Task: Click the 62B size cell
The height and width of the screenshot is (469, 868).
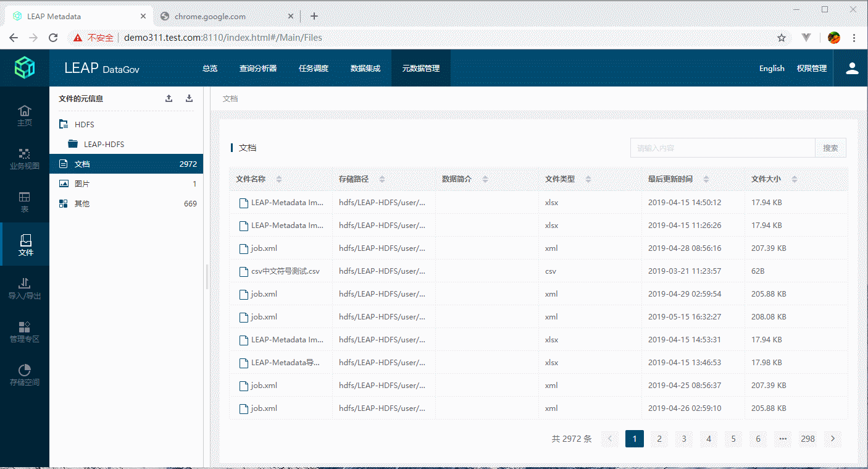Action: [758, 271]
